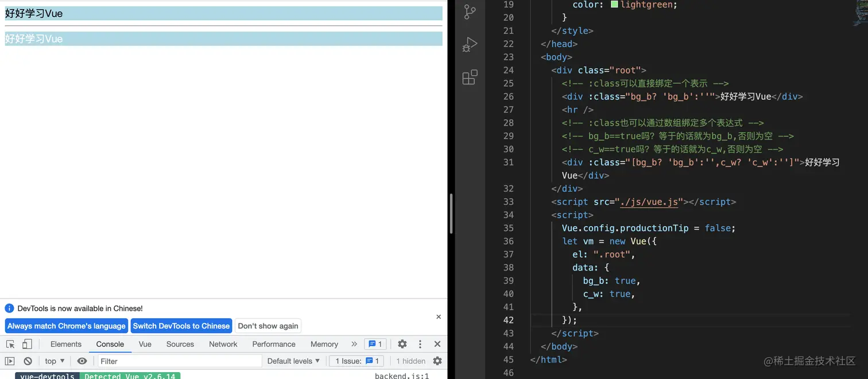Open DevTools settings gear in tab bar
This screenshot has height=379, width=868.
pyautogui.click(x=402, y=344)
